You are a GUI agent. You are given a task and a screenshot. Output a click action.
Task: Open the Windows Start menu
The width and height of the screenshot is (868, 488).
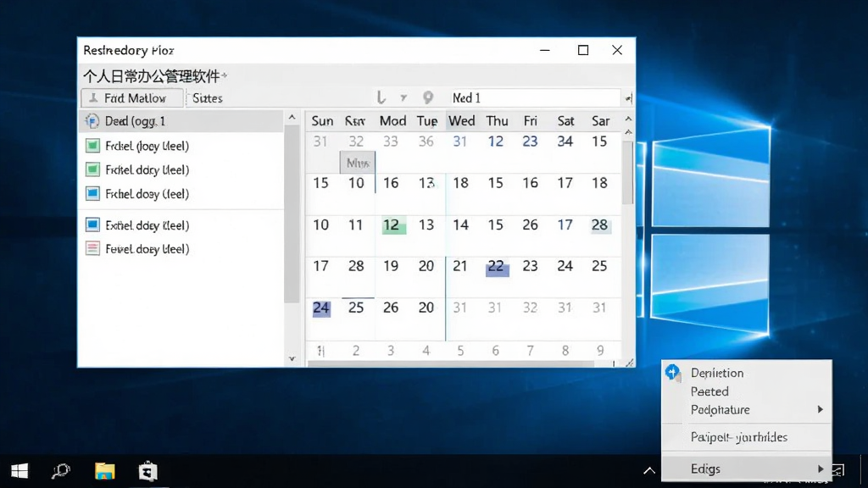click(19, 471)
